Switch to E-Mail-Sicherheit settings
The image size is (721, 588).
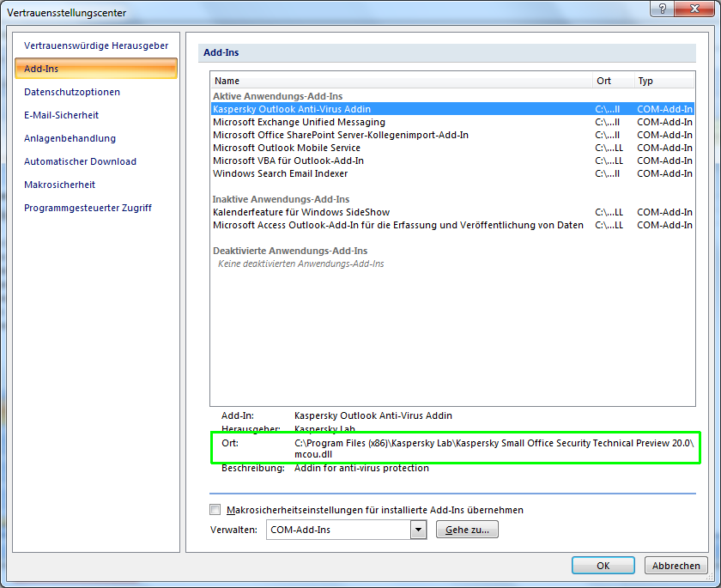click(x=61, y=115)
